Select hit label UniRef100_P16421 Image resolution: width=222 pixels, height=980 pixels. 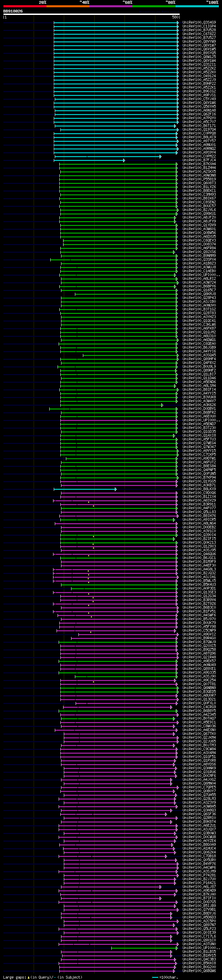199,883
